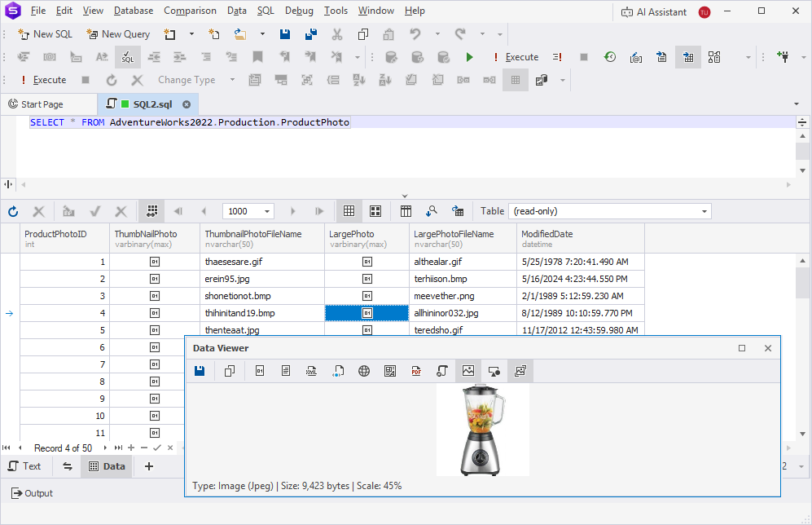Click the hexadecimal view icon in Data Viewer
The width and height of the screenshot is (812, 525).
[x=260, y=371]
